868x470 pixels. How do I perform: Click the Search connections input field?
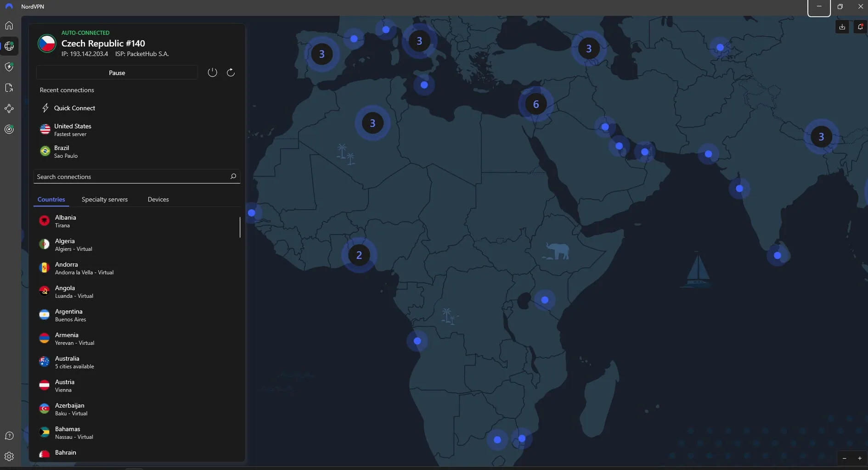[x=131, y=177]
